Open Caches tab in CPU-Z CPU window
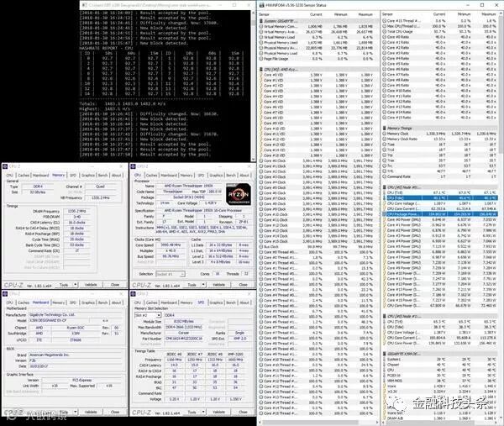The height and width of the screenshot is (426, 504). click(x=151, y=176)
